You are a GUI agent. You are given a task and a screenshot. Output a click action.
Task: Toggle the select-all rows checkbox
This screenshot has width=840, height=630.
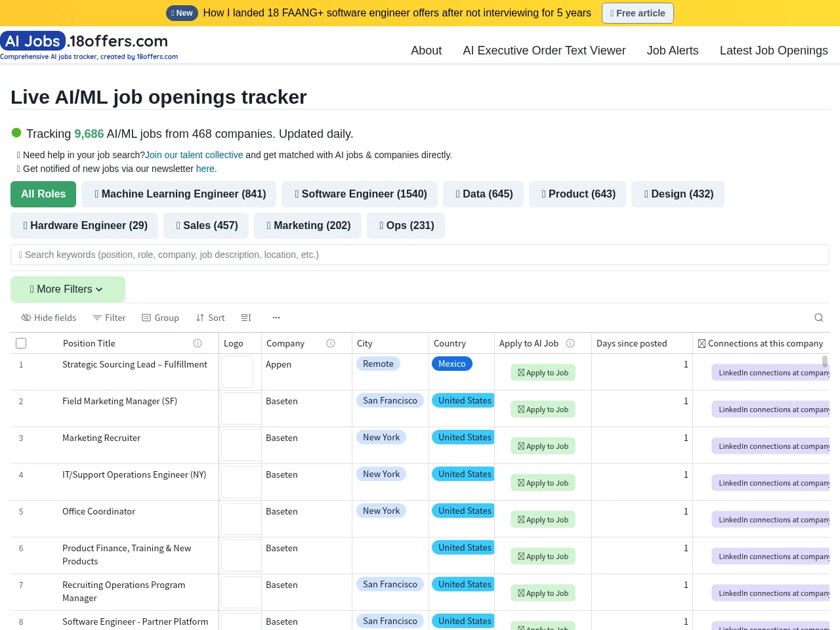[21, 343]
